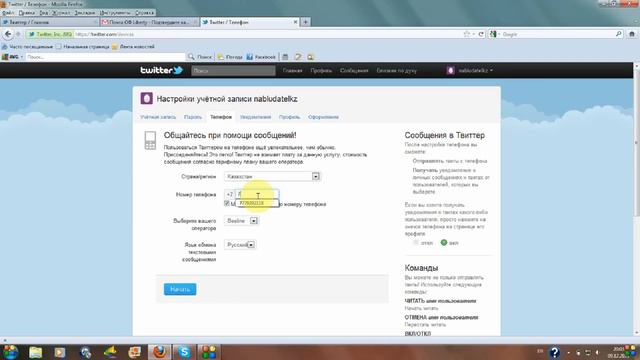Switch to the Почта mail browser tab
Screen dimensions: 640x360
point(149,22)
